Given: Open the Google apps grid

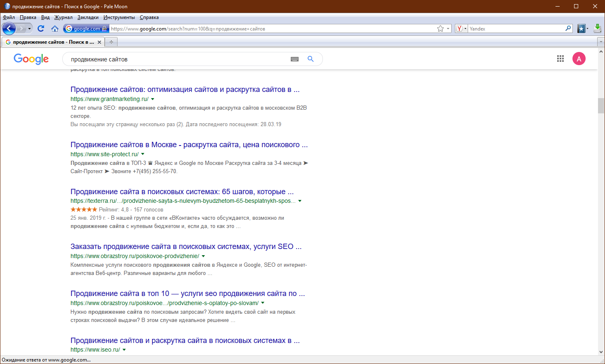Looking at the screenshot, I should click(560, 59).
